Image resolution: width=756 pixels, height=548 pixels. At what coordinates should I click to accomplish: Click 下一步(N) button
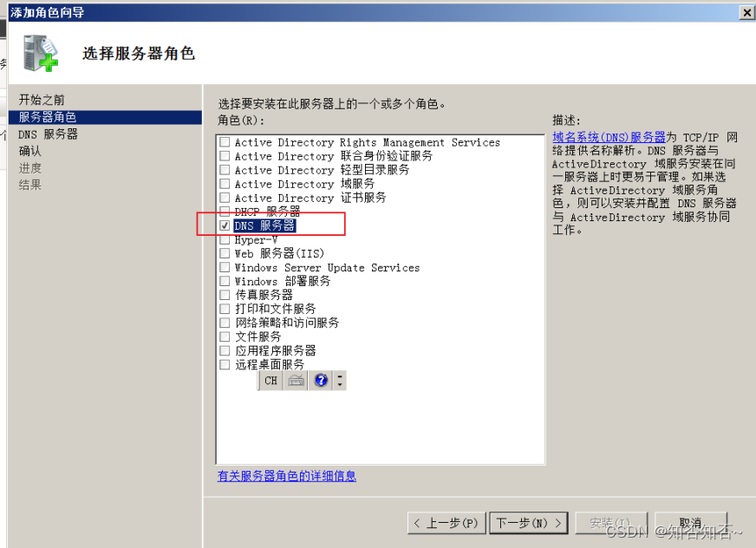(x=529, y=523)
